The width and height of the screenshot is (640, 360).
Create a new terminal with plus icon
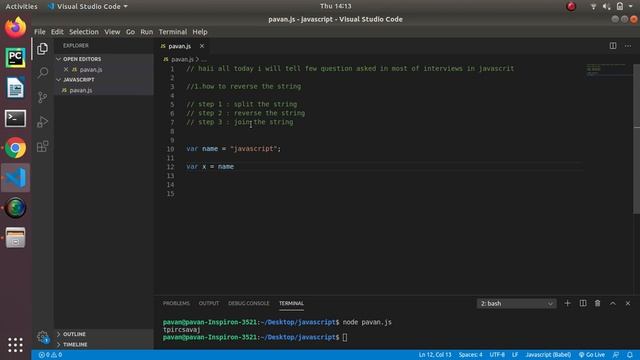coord(567,303)
